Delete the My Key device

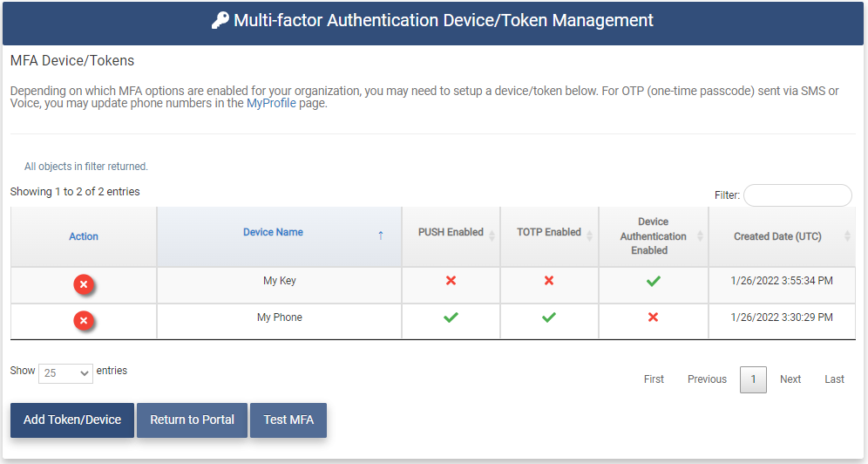(84, 284)
